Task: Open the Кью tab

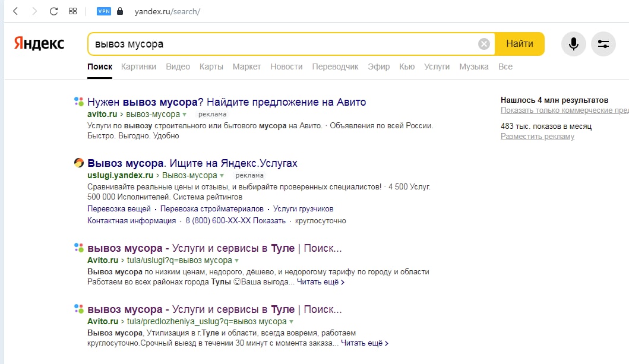Action: [x=407, y=67]
